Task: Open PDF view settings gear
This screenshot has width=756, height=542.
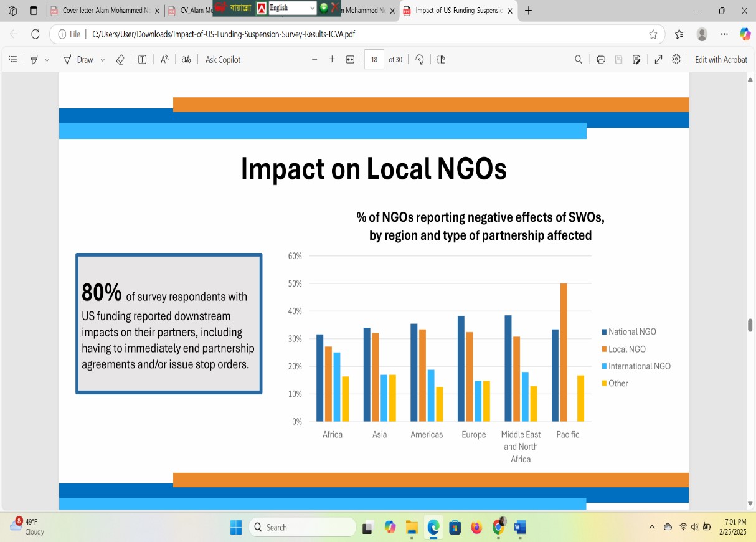Action: [676, 60]
